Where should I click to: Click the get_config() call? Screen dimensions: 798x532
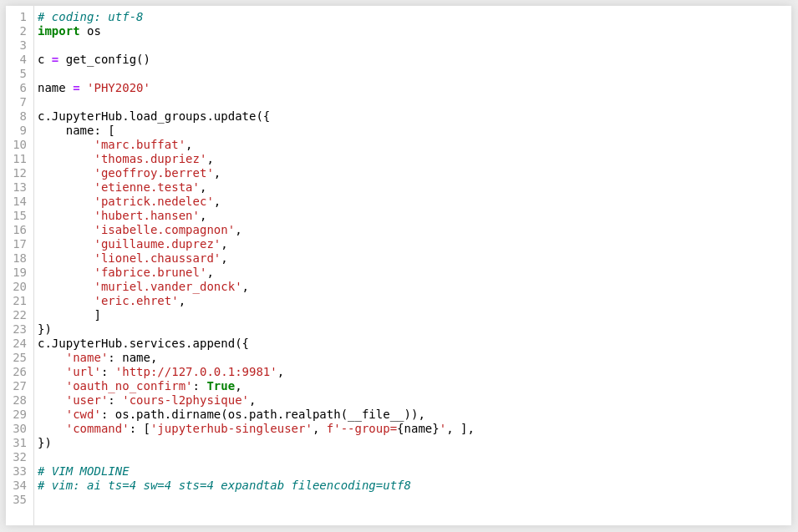(x=108, y=59)
